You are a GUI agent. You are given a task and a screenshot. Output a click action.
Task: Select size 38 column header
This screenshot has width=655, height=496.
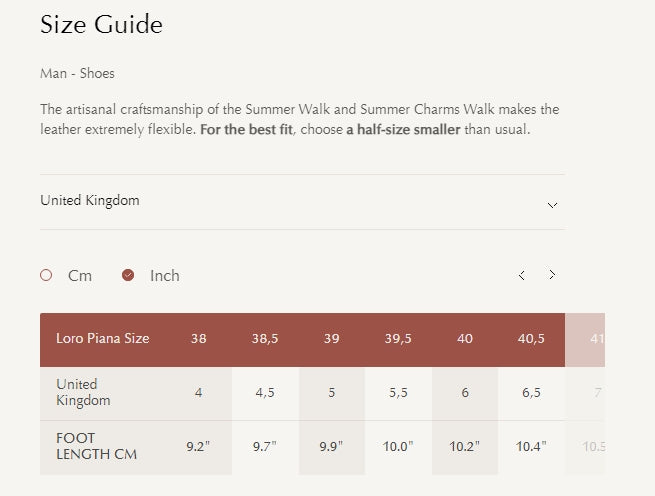pyautogui.click(x=198, y=339)
